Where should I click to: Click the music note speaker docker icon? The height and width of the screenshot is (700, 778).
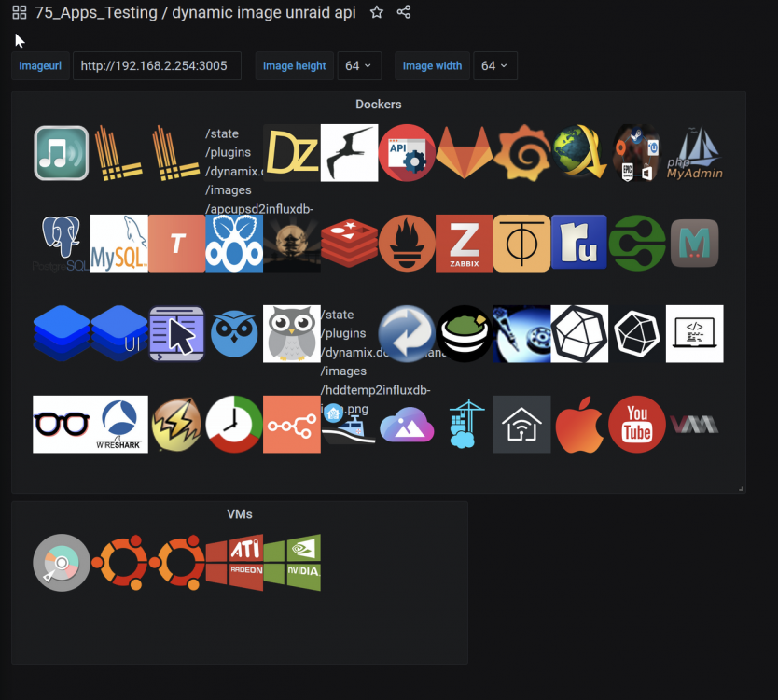pos(62,153)
